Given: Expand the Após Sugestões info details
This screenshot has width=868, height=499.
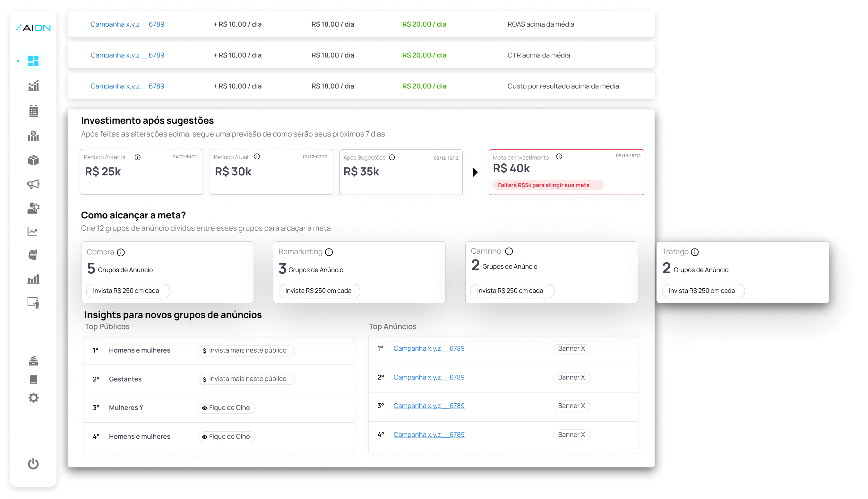Looking at the screenshot, I should (392, 157).
